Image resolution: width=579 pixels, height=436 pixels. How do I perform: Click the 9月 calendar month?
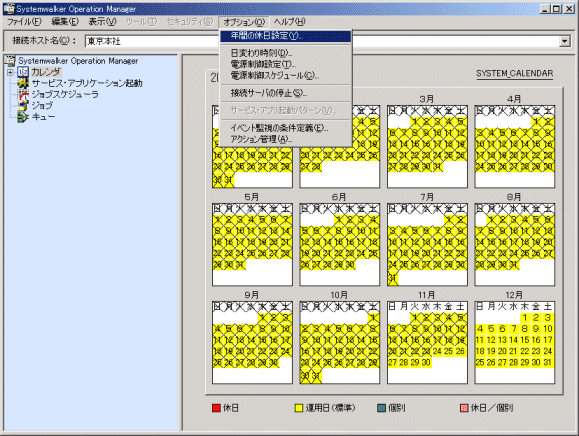click(x=252, y=343)
